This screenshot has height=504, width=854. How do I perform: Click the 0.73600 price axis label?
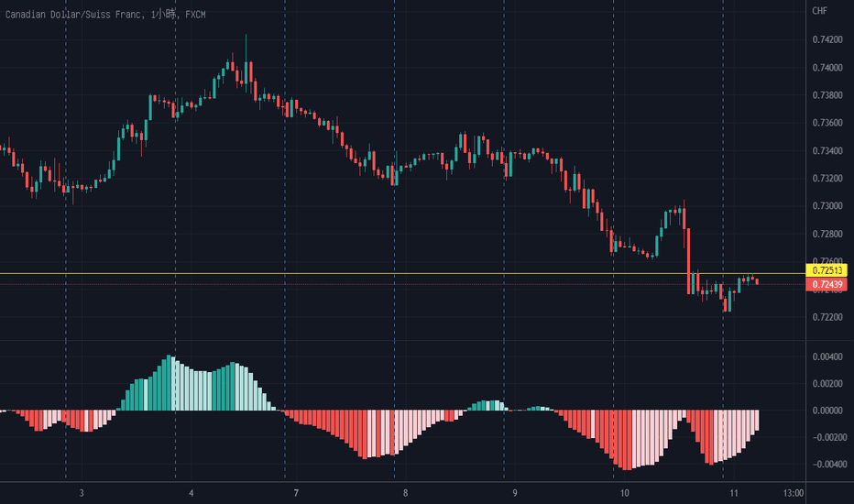tap(827, 123)
